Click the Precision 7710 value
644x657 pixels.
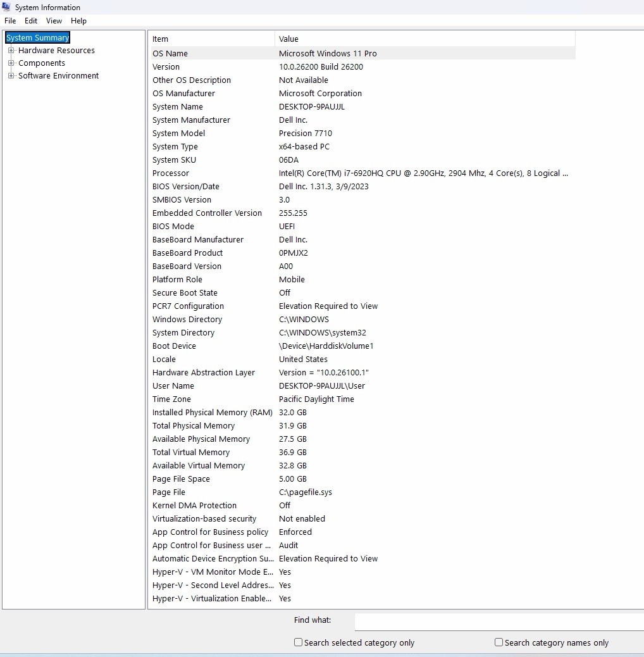306,134
